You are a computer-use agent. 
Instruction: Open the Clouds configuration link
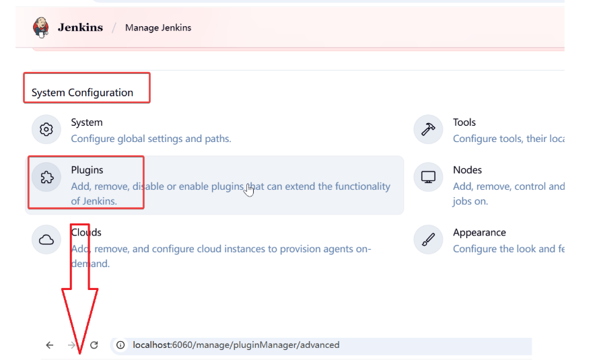pos(86,233)
